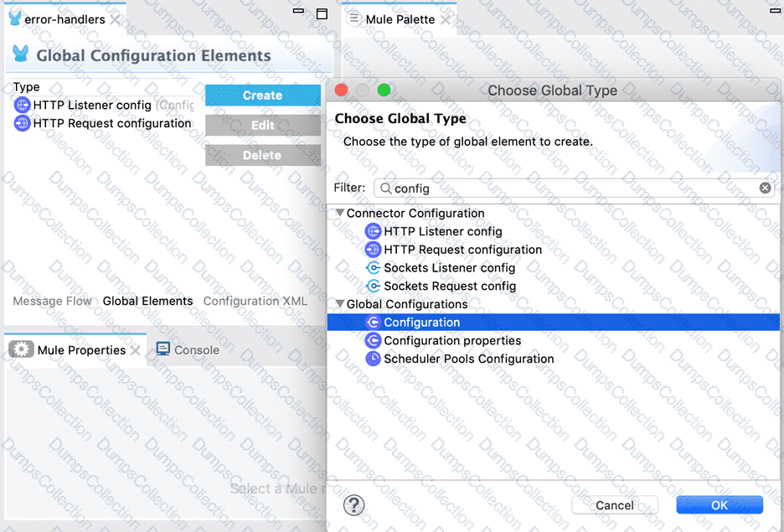
Task: Click the Create button
Action: (x=262, y=96)
